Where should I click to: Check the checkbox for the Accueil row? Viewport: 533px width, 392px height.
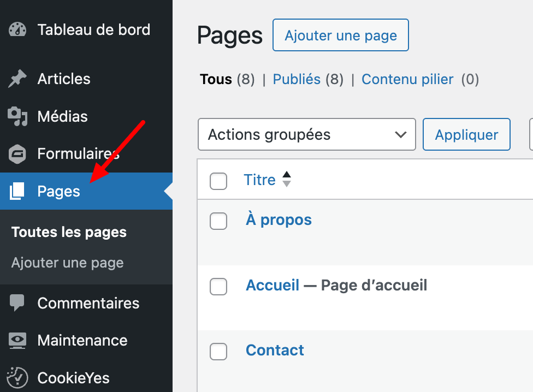tap(218, 287)
